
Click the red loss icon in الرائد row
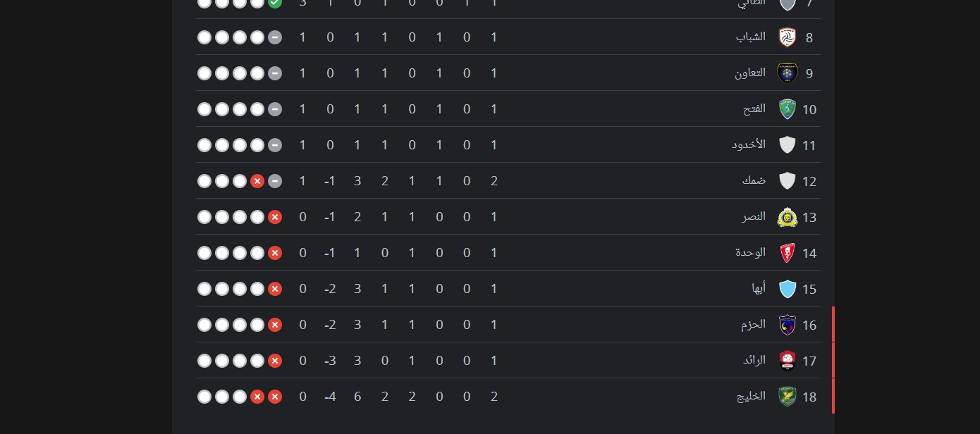point(275,361)
